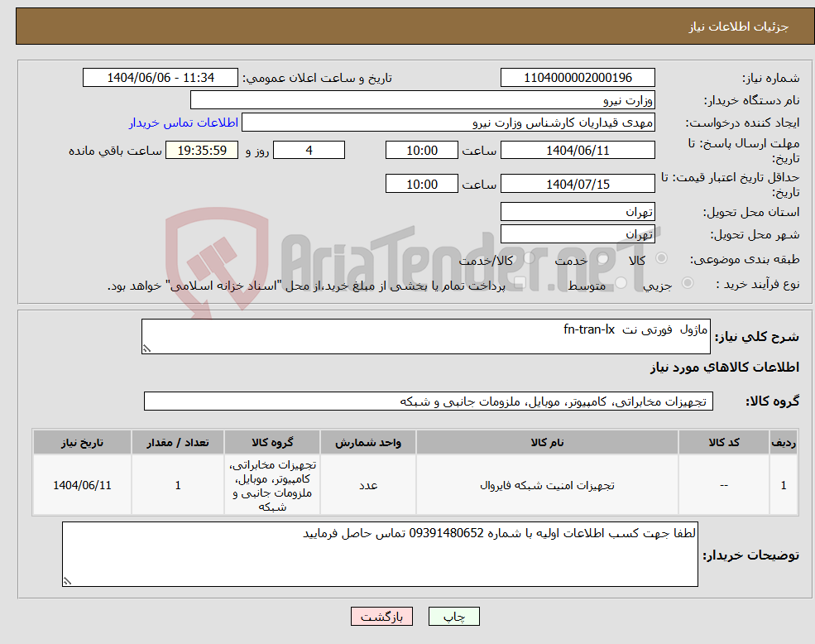The width and height of the screenshot is (815, 644).
Task: Click the تهران delivery province field
Action: 577,211
